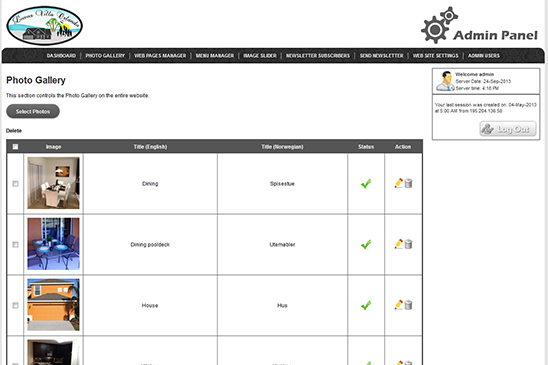Click the Photo Gallery page heading
The height and width of the screenshot is (365, 548).
(36, 80)
